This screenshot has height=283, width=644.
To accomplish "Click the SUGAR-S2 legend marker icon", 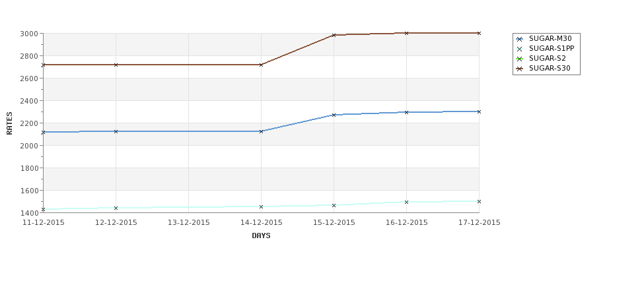I will coord(520,59).
